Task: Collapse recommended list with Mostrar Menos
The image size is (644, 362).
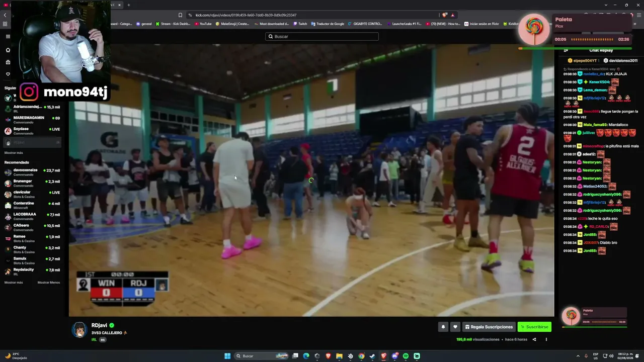Action: tap(49, 283)
